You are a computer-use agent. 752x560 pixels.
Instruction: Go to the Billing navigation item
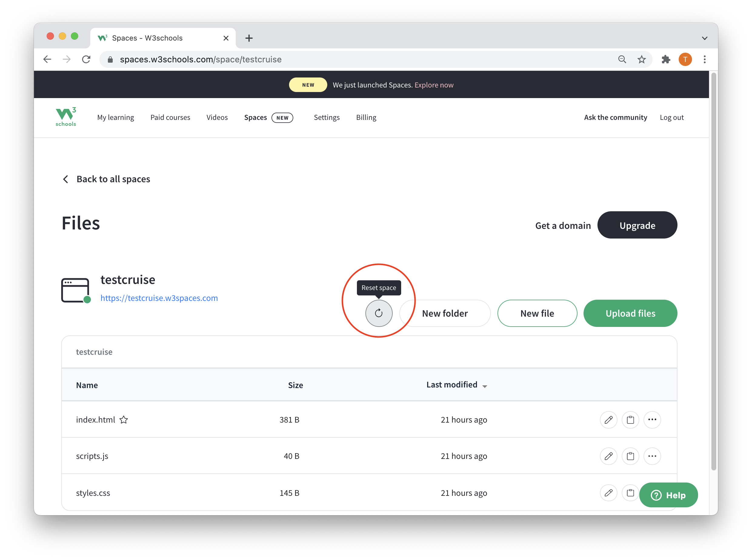[366, 117]
